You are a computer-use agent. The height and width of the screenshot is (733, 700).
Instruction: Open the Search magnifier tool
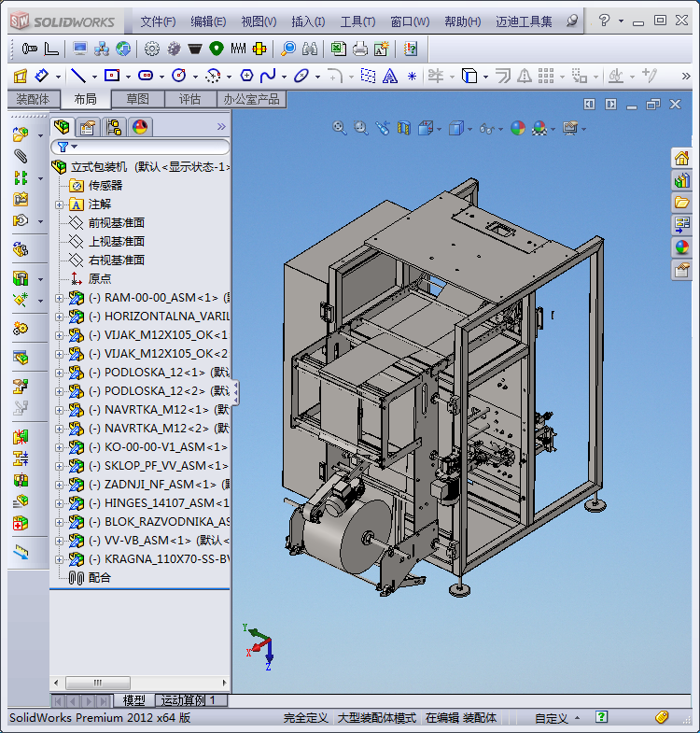coord(288,49)
